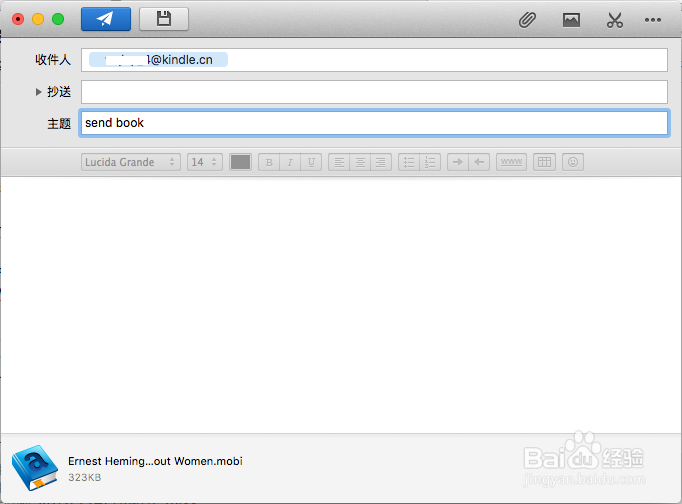The image size is (682, 504).
Task: Click into the 抄送 input field
Action: 374,92
